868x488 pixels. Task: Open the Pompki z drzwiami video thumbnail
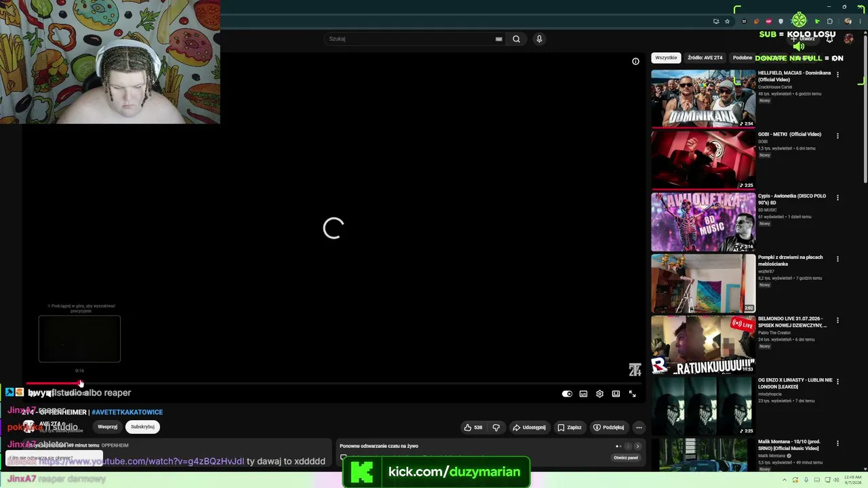(703, 283)
